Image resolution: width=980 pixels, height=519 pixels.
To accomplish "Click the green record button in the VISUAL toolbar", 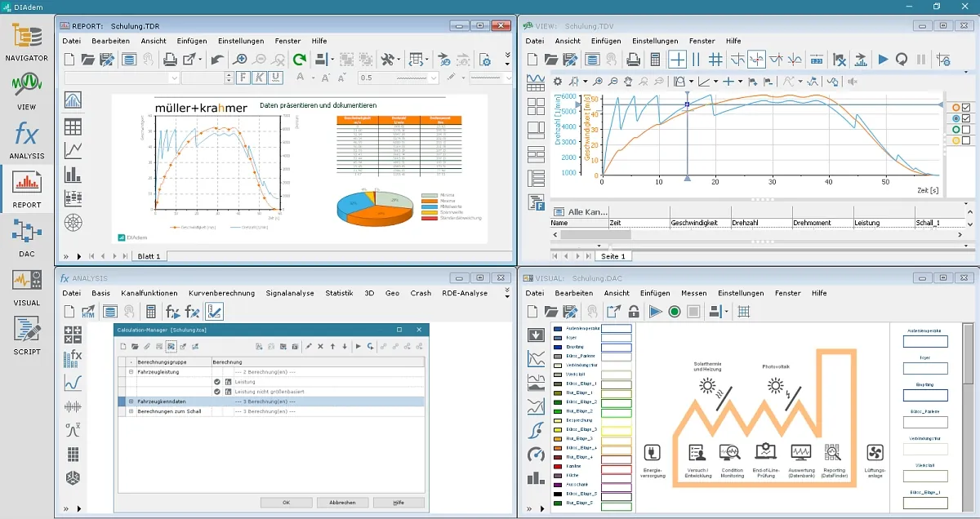I will pos(675,311).
